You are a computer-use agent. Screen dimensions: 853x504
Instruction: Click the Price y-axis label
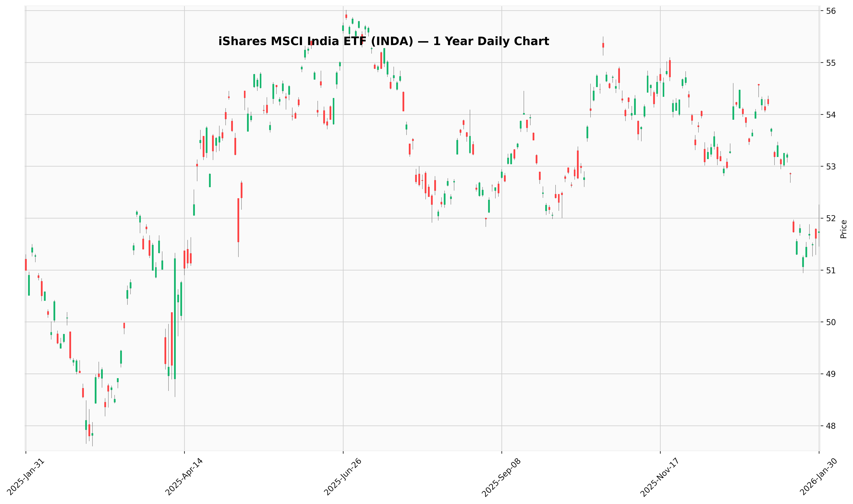843,229
